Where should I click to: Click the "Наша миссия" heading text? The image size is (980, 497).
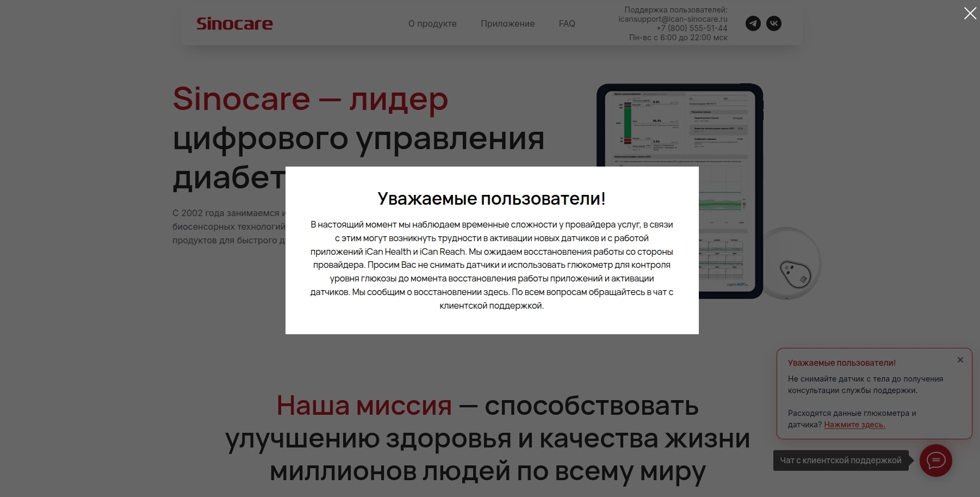coord(364,406)
